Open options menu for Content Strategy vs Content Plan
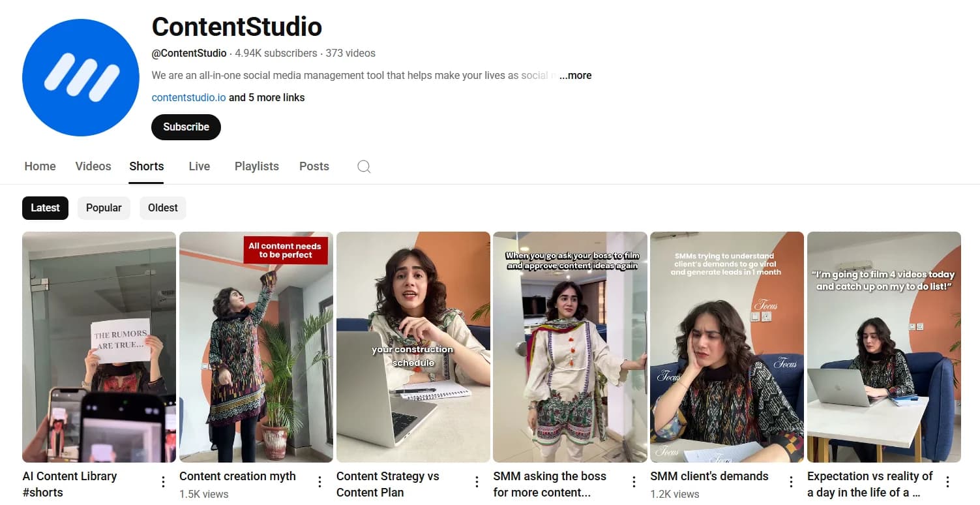 click(x=477, y=482)
